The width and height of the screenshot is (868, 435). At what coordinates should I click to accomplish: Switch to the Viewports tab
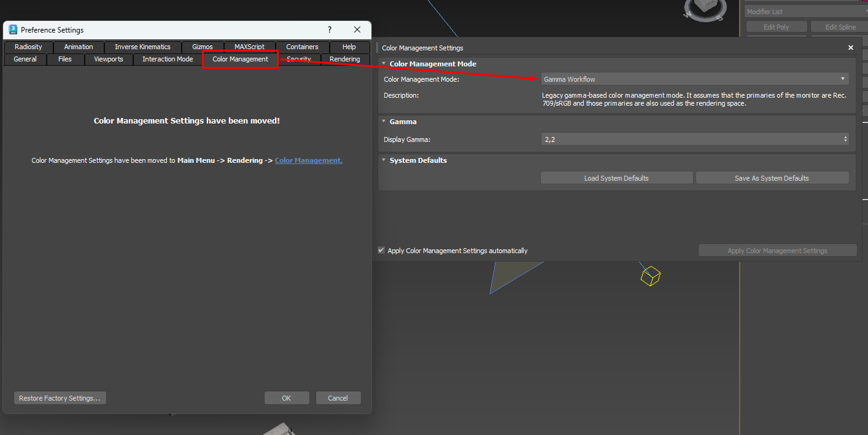coord(109,59)
